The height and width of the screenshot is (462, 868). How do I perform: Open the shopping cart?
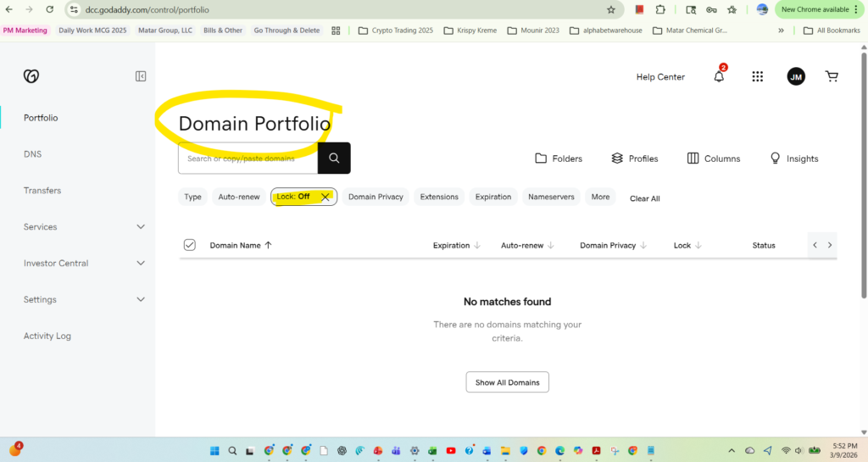832,77
